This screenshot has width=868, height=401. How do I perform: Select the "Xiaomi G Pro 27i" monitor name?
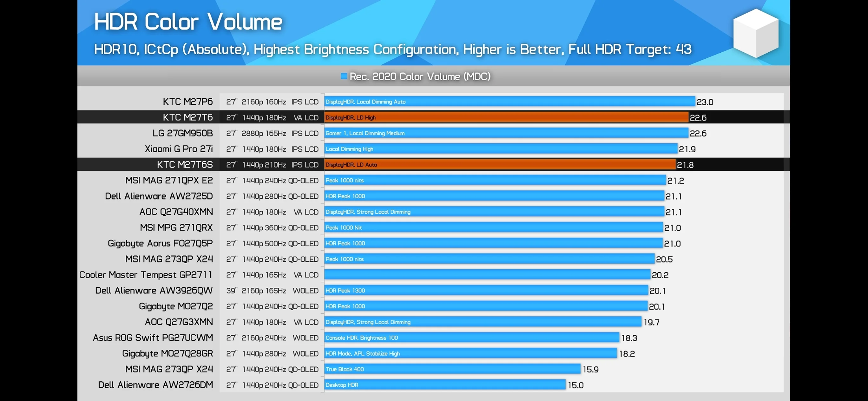point(179,149)
